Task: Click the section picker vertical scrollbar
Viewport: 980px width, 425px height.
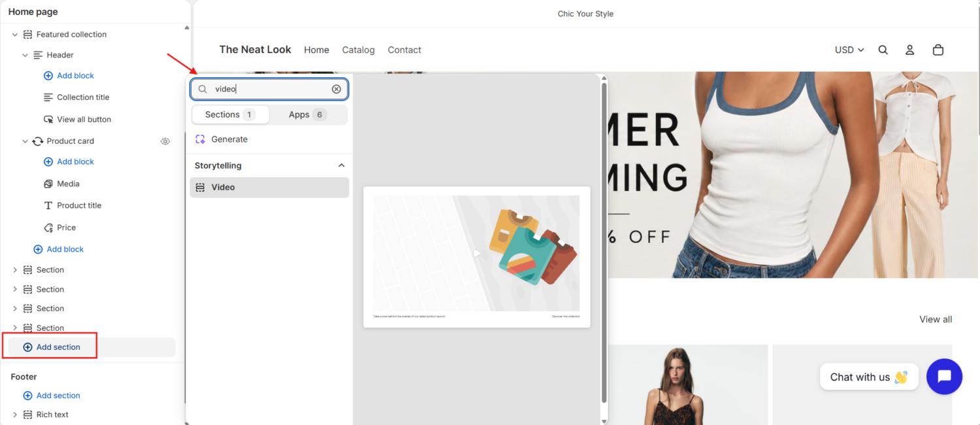Action: 604,242
